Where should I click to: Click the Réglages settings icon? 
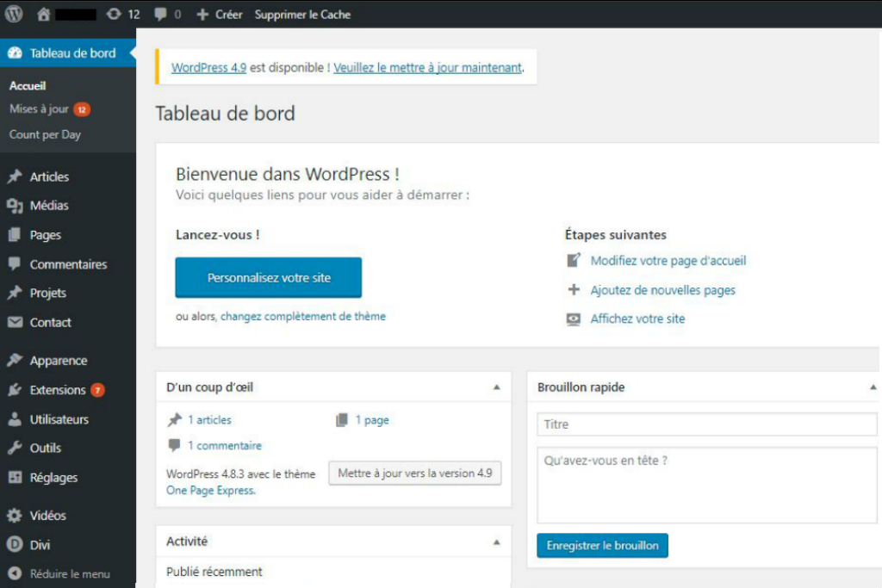click(15, 477)
